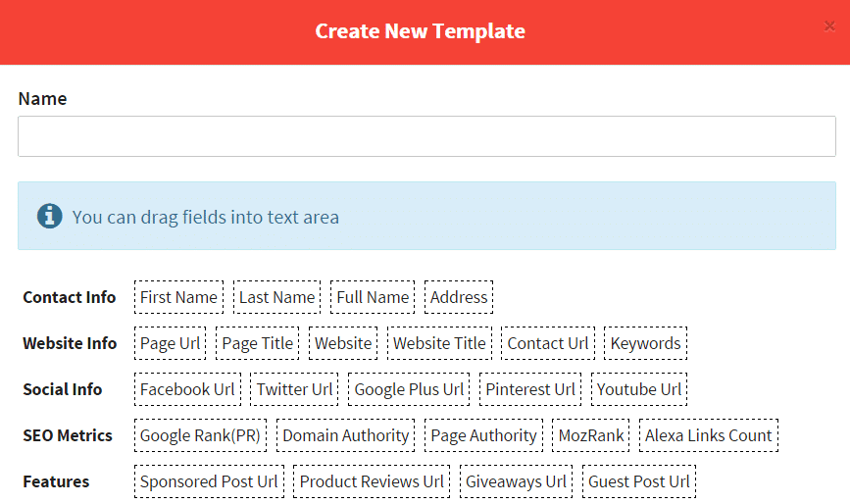Screen dimensions: 850x504
Task: Click the blue info icon
Action: point(49,216)
